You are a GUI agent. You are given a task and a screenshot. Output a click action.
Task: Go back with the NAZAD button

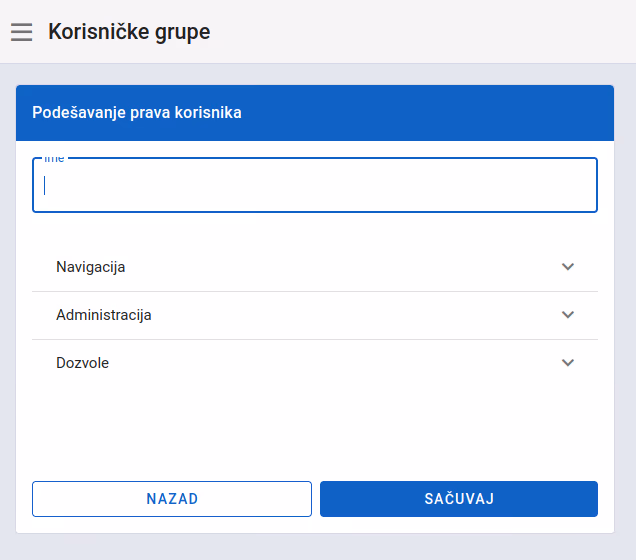point(172,499)
